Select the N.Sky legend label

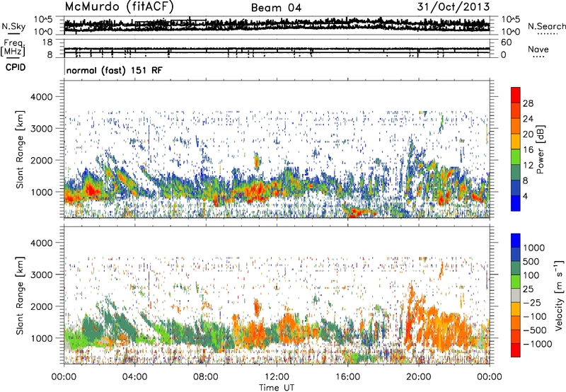[13, 26]
